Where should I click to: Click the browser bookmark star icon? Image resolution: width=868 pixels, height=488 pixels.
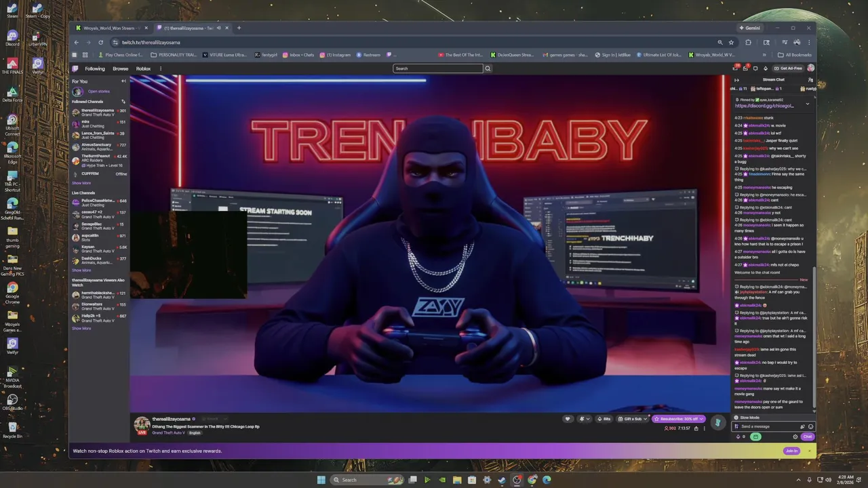tap(731, 42)
